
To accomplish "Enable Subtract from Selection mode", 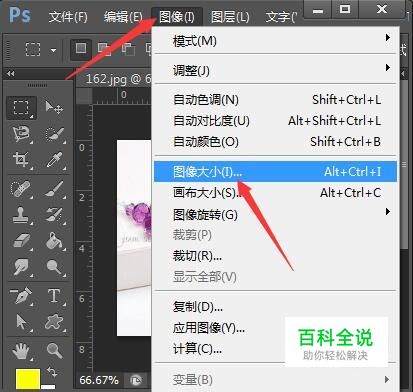I will click(x=128, y=49).
